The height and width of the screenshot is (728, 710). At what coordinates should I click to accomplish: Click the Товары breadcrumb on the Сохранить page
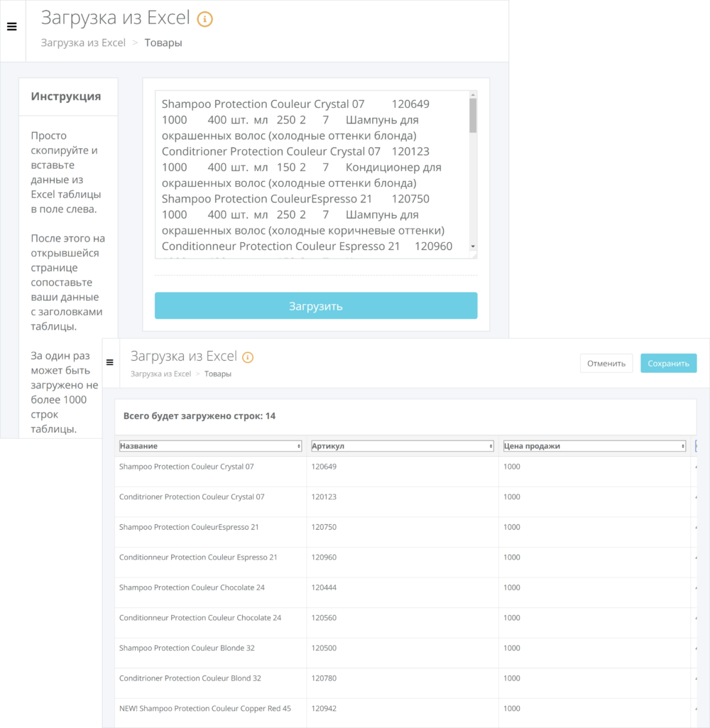(x=218, y=374)
